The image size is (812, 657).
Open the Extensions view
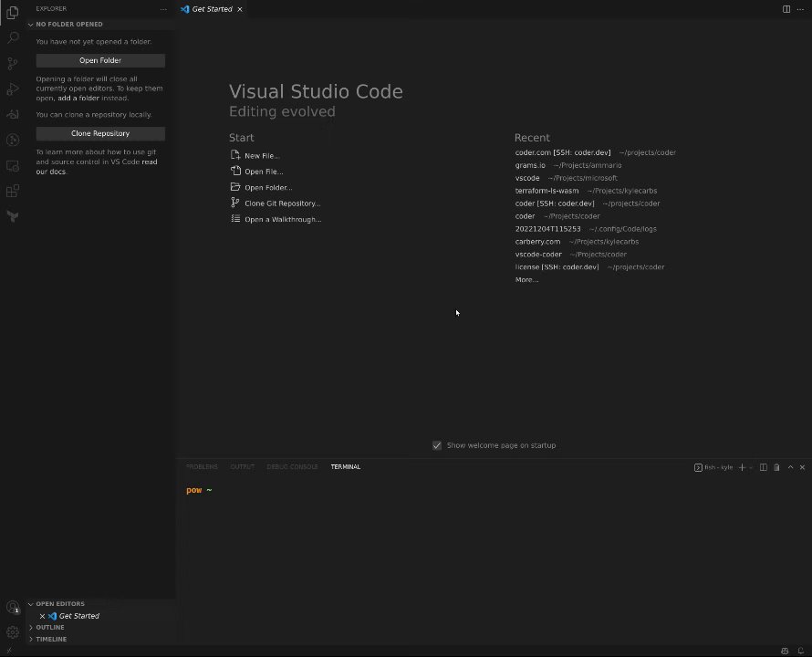[13, 192]
